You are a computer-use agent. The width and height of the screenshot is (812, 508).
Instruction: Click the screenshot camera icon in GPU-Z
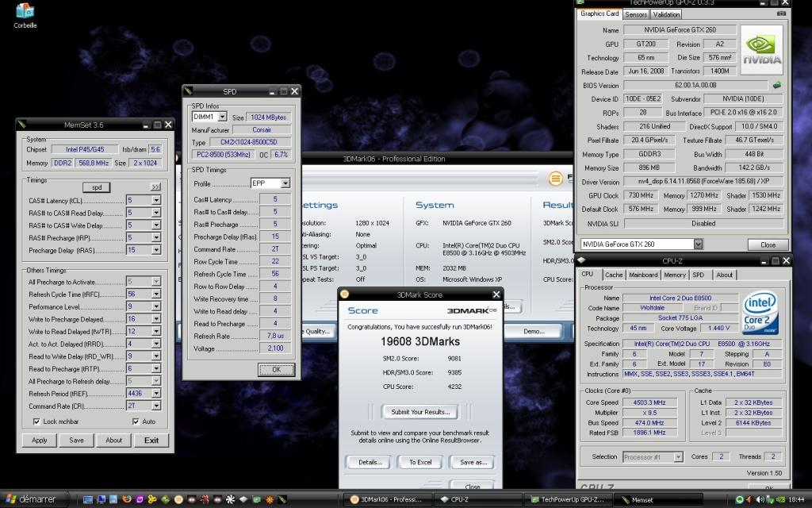[781, 14]
